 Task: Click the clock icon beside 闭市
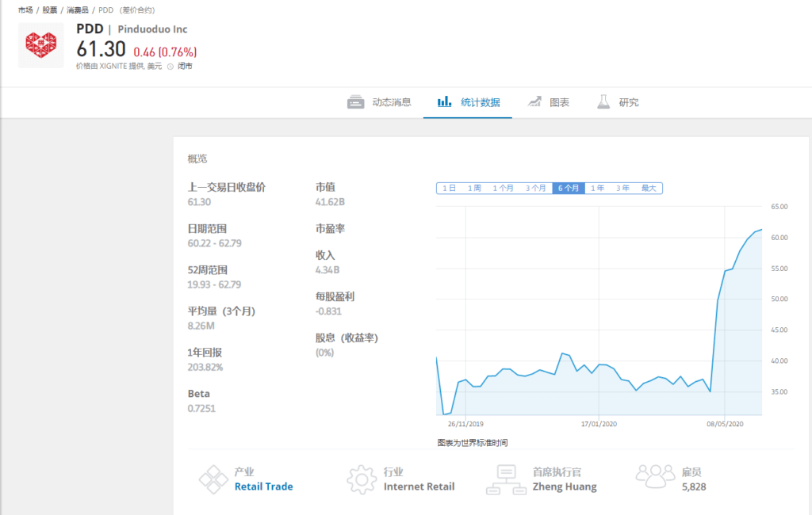pyautogui.click(x=170, y=67)
